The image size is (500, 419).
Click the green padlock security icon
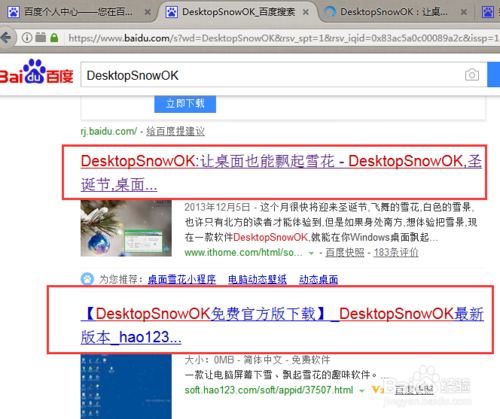pyautogui.click(x=54, y=38)
